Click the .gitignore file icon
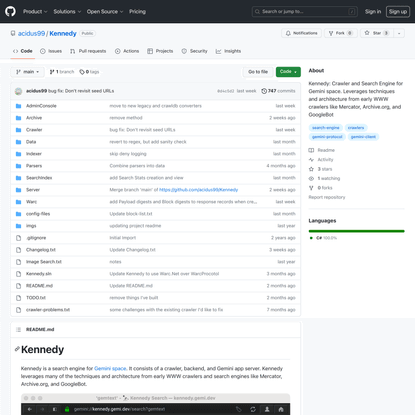 click(x=19, y=238)
